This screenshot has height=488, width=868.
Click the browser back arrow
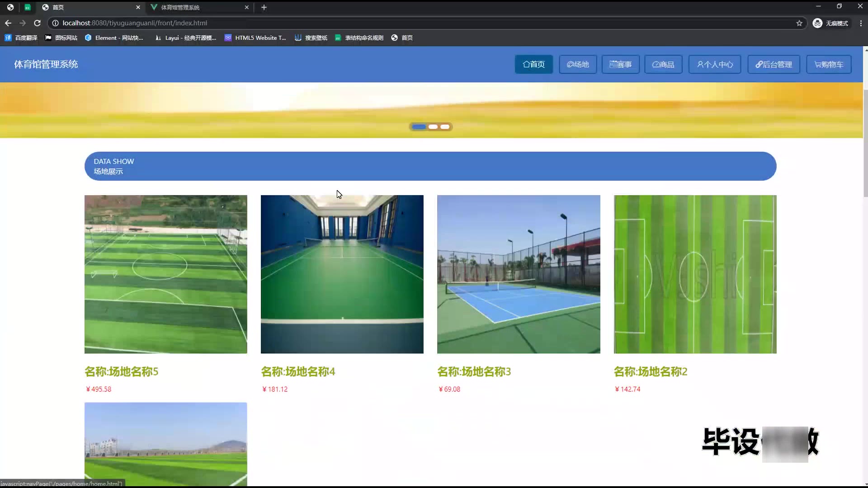8,23
